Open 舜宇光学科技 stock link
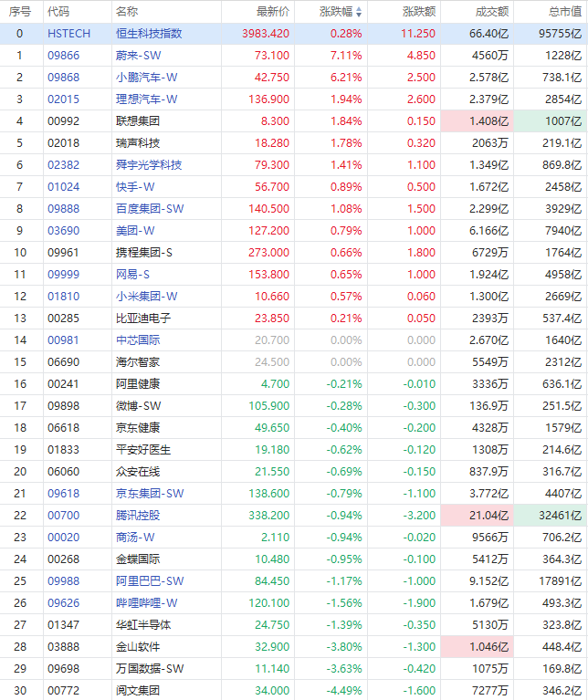The image size is (588, 700). 149,164
